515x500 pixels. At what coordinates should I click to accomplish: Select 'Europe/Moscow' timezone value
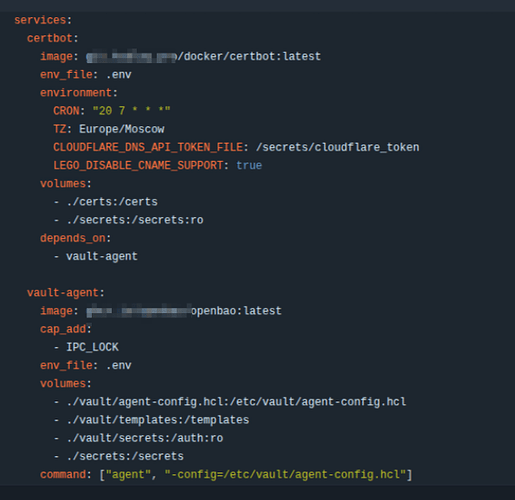tap(122, 129)
